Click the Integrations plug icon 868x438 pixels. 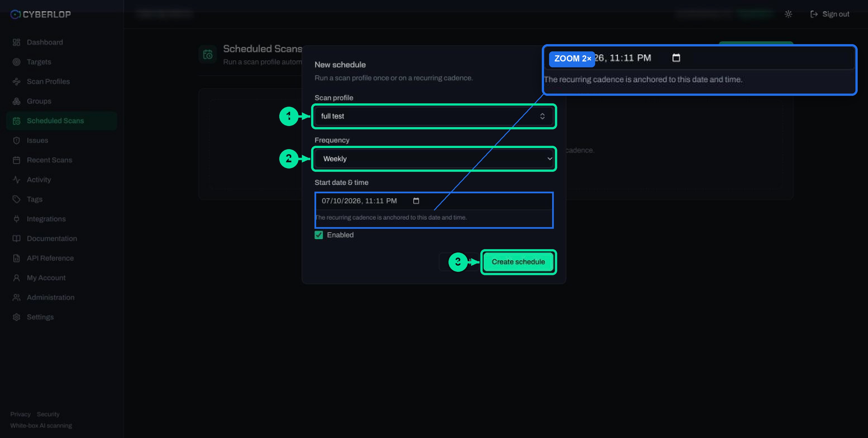(16, 219)
